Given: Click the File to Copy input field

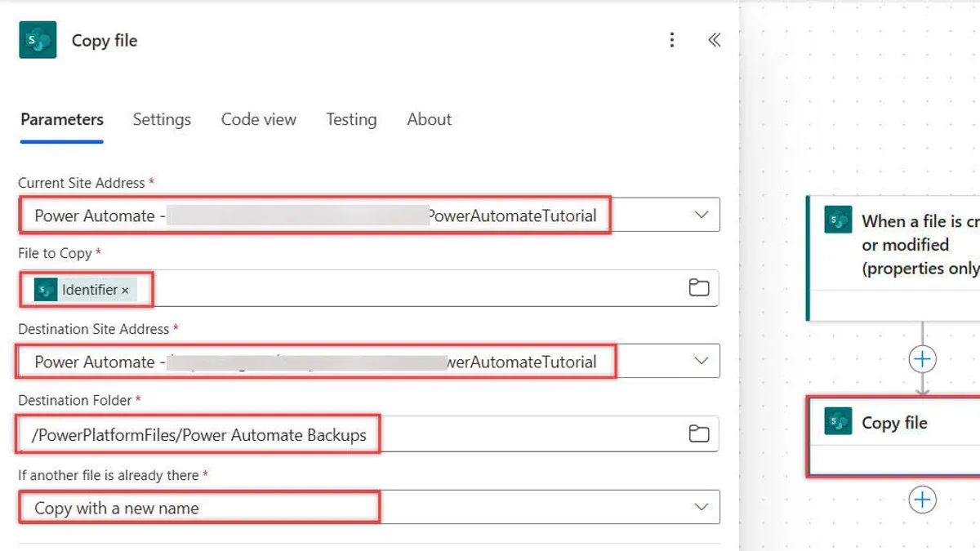Looking at the screenshot, I should click(x=368, y=288).
